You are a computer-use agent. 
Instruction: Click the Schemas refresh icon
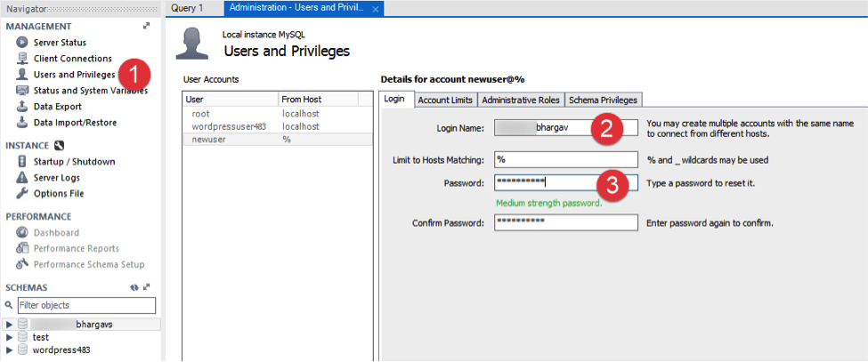click(134, 288)
